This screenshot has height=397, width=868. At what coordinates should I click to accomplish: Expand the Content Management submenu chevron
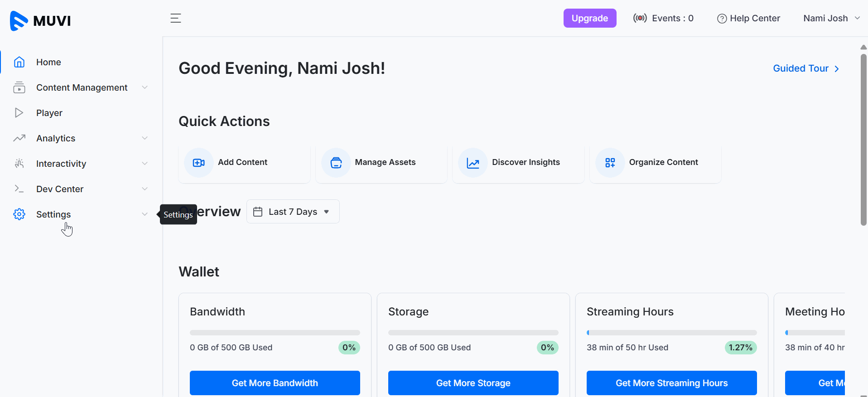(x=145, y=87)
